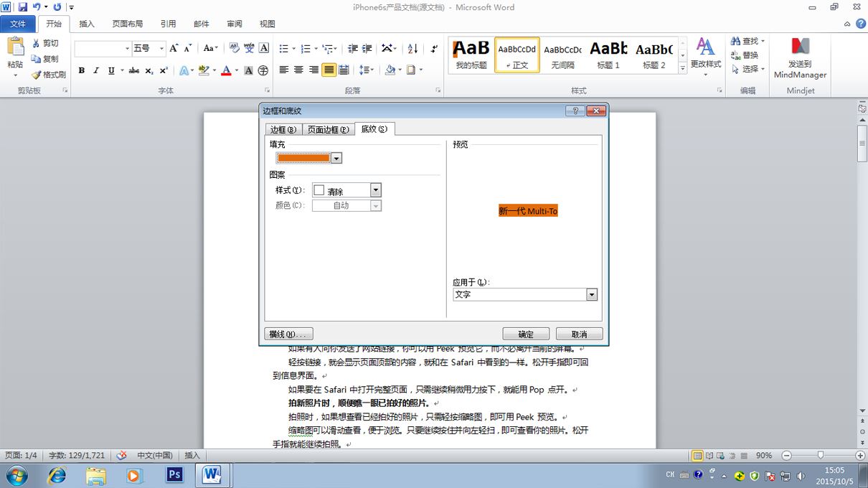Toggle align text left
This screenshot has width=868, height=488.
click(284, 70)
